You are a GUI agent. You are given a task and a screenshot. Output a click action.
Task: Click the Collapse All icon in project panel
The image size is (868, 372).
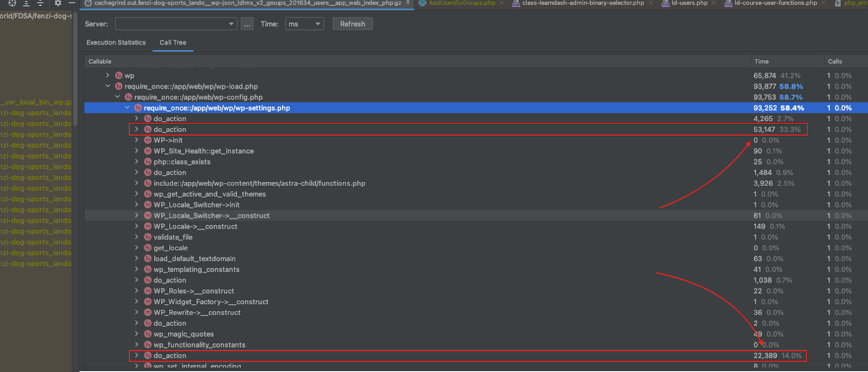coord(40,3)
